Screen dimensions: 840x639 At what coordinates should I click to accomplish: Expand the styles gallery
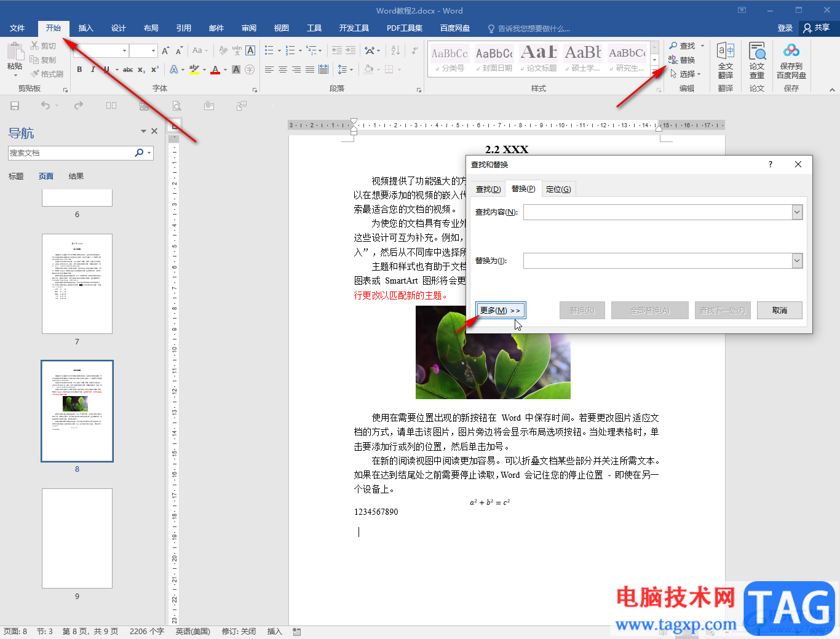655,71
